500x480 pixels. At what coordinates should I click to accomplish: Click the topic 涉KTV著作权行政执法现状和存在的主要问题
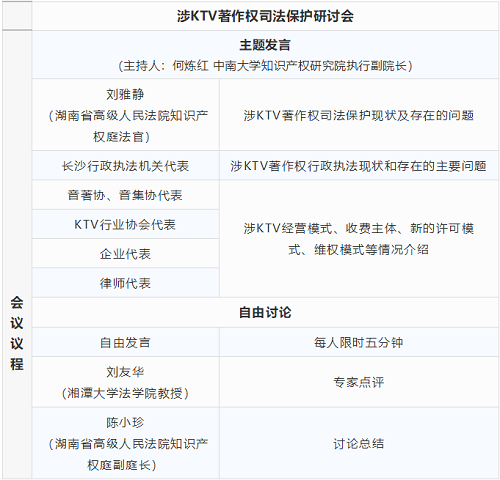pos(359,166)
